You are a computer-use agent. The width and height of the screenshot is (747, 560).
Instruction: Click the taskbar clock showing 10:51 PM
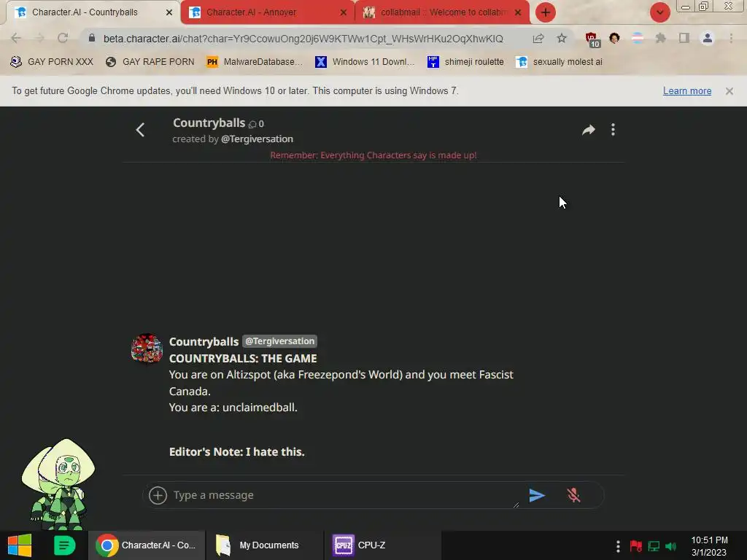pos(709,546)
